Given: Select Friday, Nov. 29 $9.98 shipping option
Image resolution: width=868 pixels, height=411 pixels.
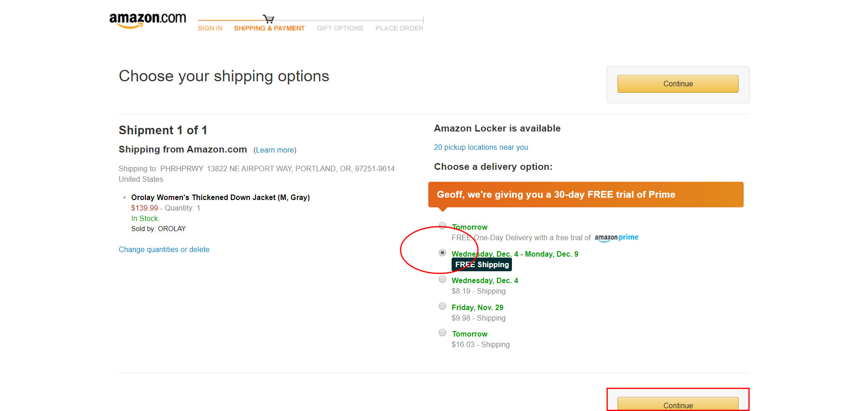Looking at the screenshot, I should coord(442,306).
